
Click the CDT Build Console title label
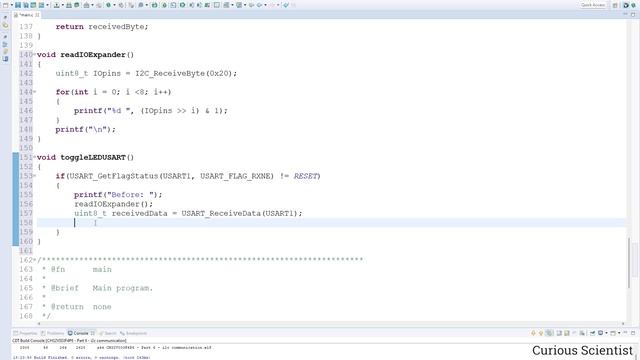pos(69,340)
